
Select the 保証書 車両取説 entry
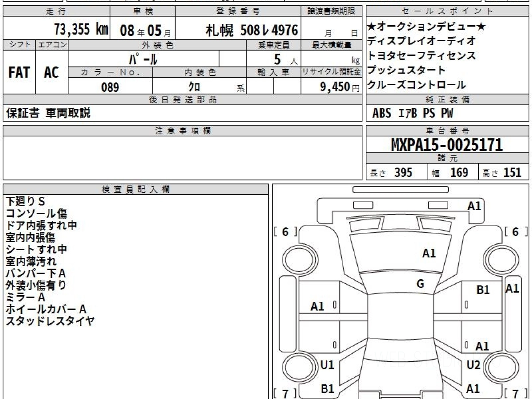(48, 113)
